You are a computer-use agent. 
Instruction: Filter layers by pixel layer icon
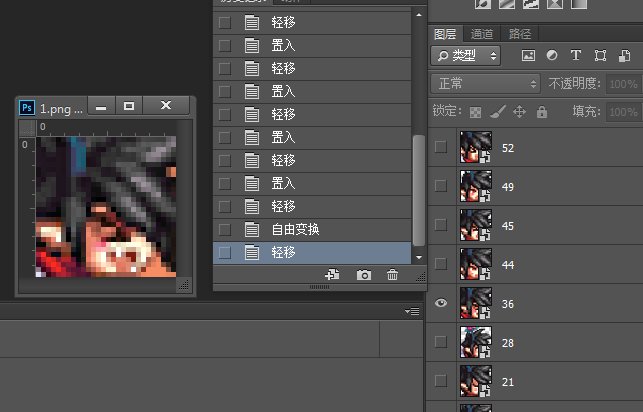tap(528, 55)
